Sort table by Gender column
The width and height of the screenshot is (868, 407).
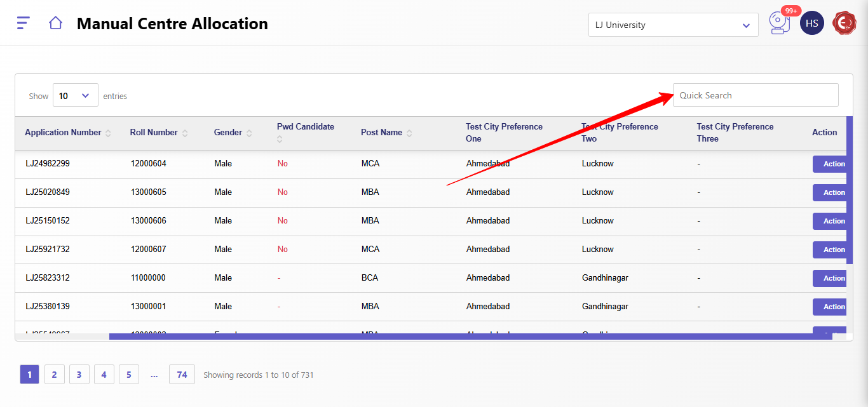249,133
